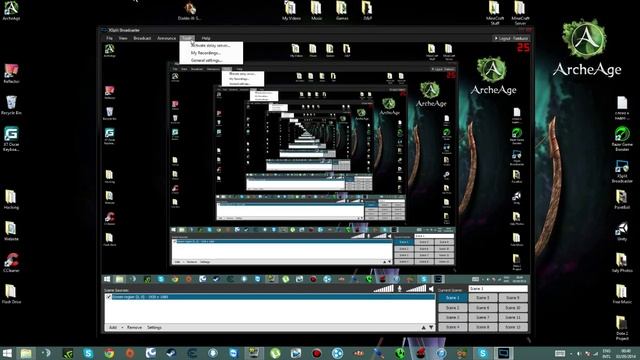The image size is (640, 360).
Task: Select Reflector icon on real desktop left column
Action: pyautogui.click(x=11, y=74)
